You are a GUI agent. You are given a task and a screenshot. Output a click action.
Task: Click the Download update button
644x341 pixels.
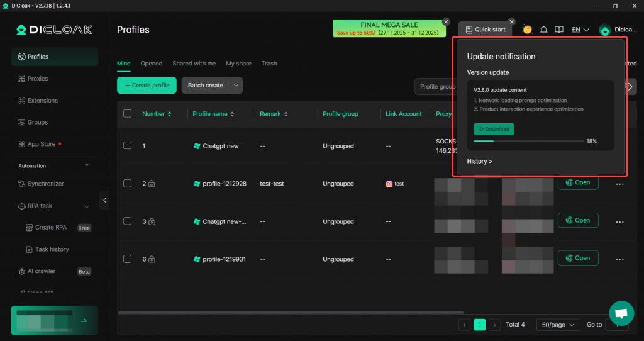(494, 129)
